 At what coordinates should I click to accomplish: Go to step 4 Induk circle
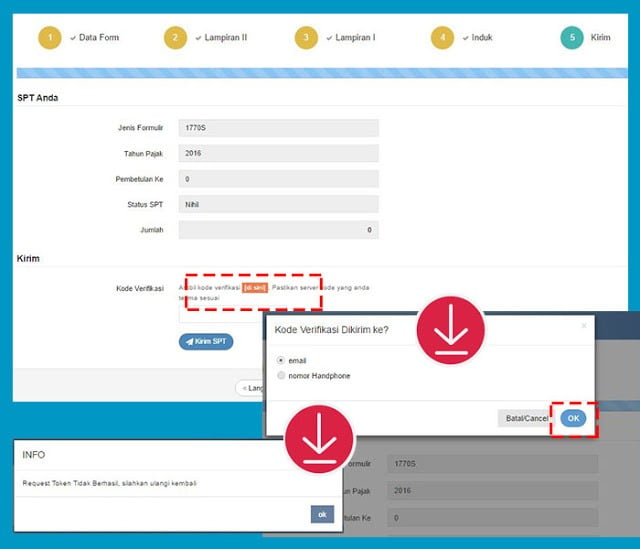(x=442, y=38)
